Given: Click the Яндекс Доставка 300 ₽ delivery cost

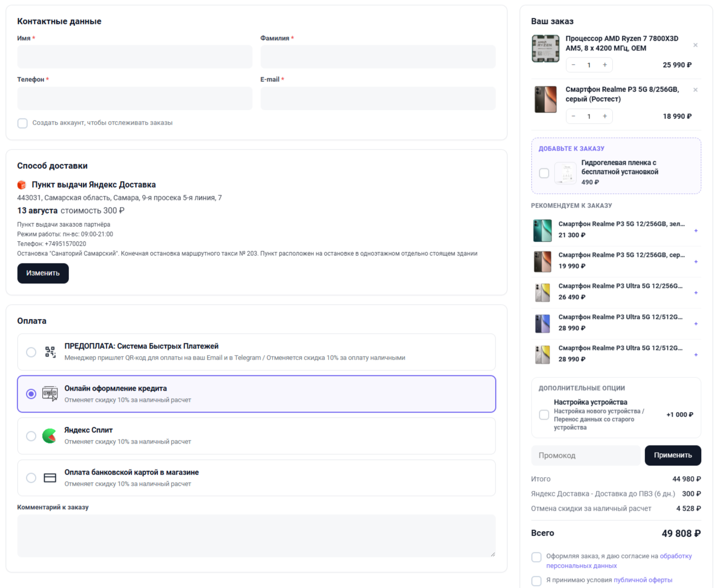Looking at the screenshot, I should [691, 494].
